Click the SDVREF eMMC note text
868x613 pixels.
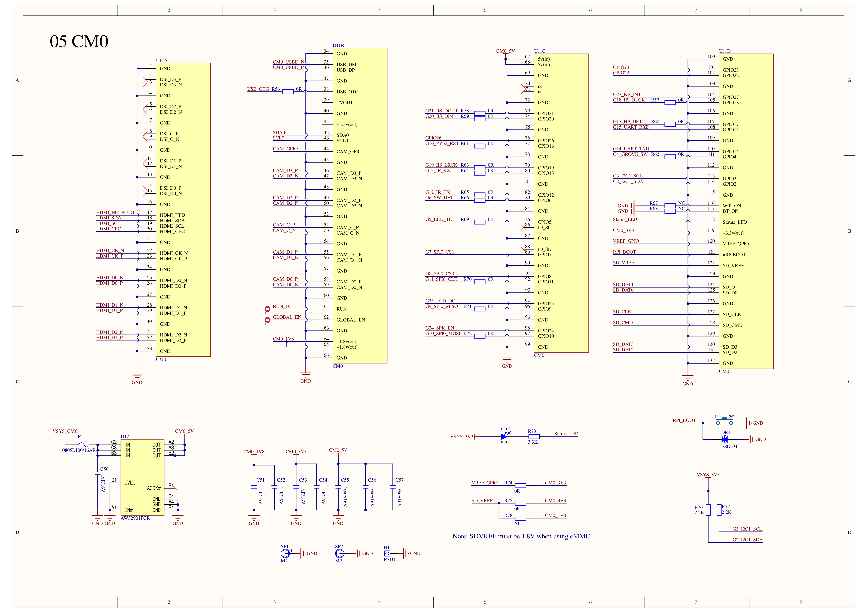tap(522, 537)
